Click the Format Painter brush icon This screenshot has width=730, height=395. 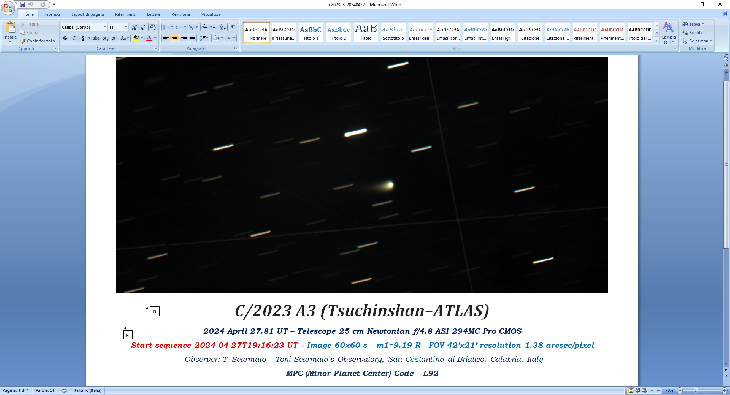[x=22, y=41]
